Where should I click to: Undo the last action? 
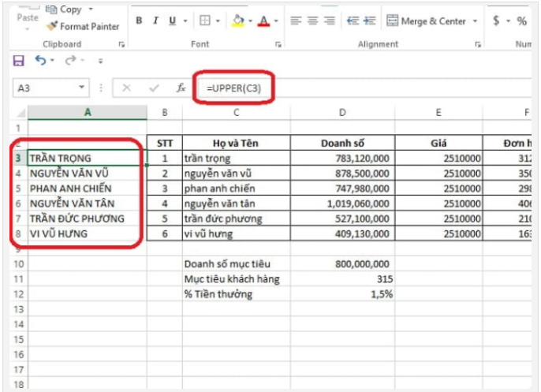[x=40, y=61]
